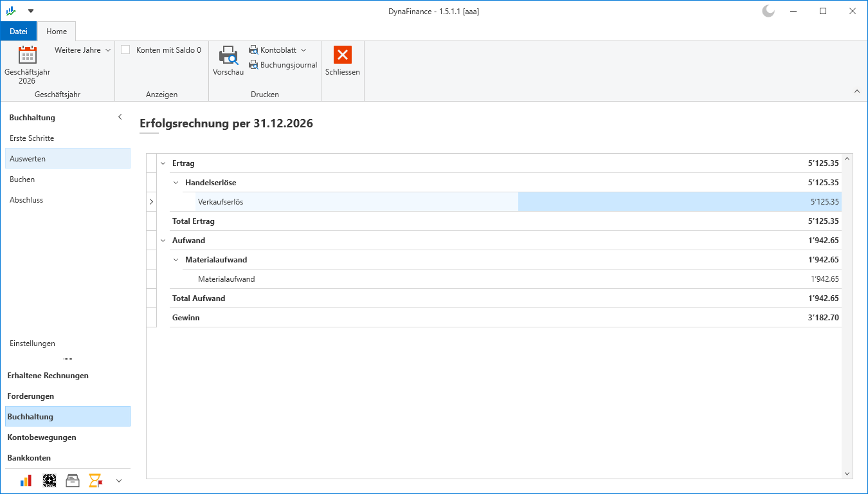The height and width of the screenshot is (494, 868).
Task: Open Einstellungen in the sidebar
Action: (68, 343)
